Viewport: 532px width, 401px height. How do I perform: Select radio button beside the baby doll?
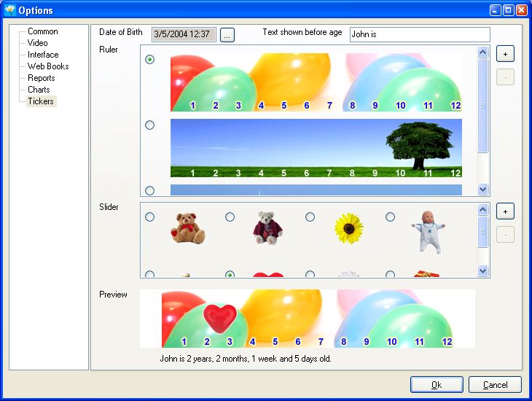coord(390,217)
